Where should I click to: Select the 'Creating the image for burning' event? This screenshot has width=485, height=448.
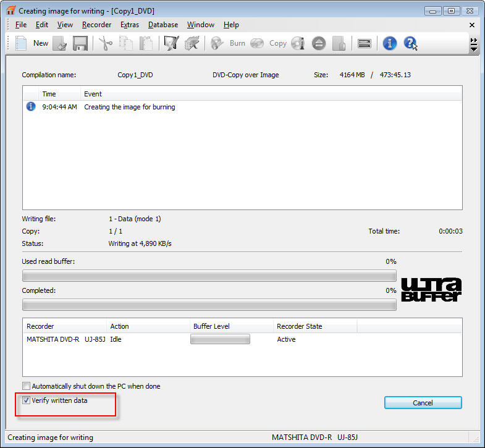[130, 107]
